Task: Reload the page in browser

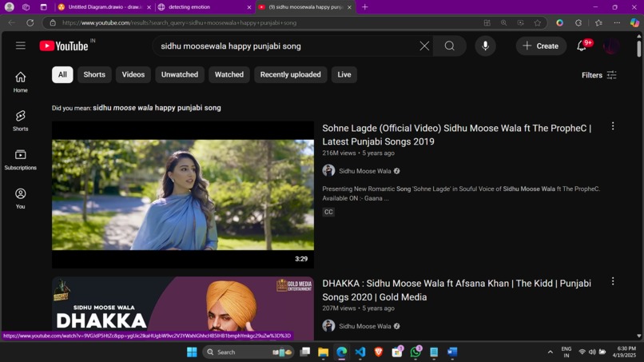Action: click(30, 23)
